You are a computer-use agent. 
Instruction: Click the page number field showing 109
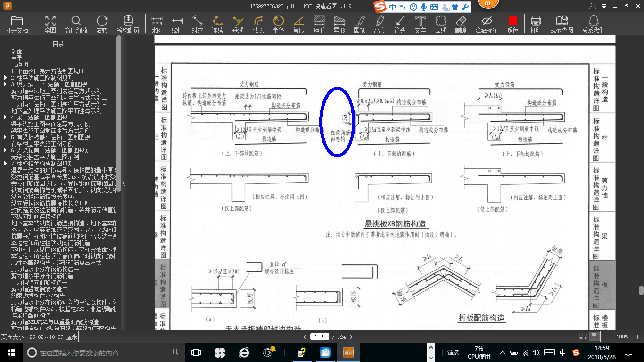pyautogui.click(x=319, y=337)
